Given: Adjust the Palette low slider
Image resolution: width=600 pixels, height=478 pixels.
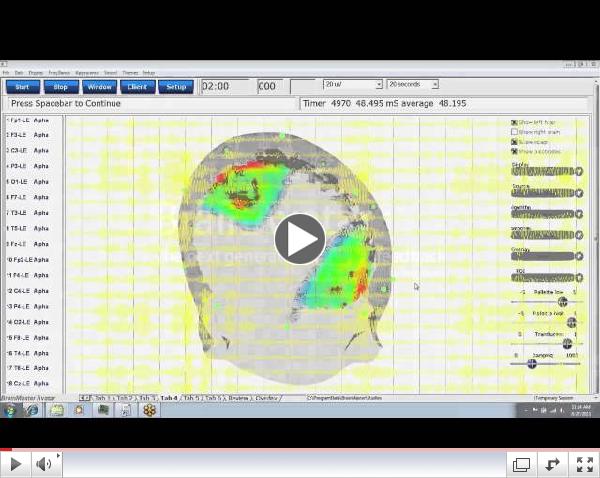Looking at the screenshot, I should click(x=562, y=302).
